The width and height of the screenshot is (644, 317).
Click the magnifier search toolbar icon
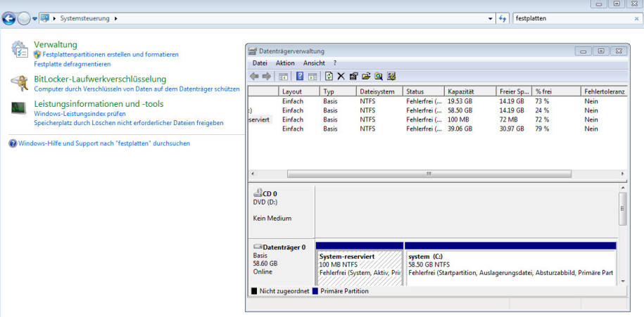coord(378,77)
